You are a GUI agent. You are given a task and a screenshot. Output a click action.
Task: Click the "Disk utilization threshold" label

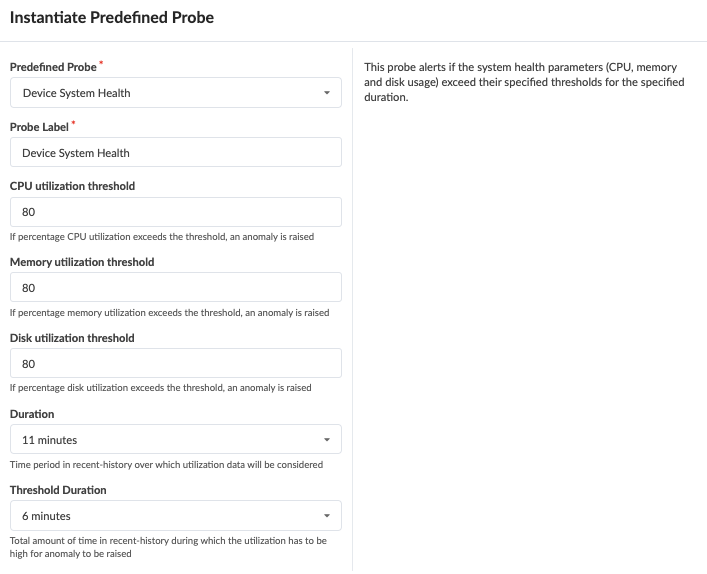72,338
